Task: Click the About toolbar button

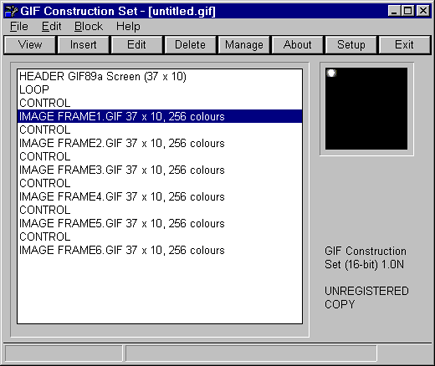Action: pyautogui.click(x=297, y=45)
